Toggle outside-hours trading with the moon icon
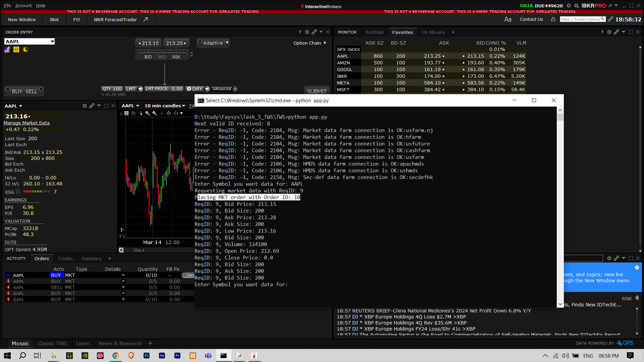 click(x=25, y=49)
